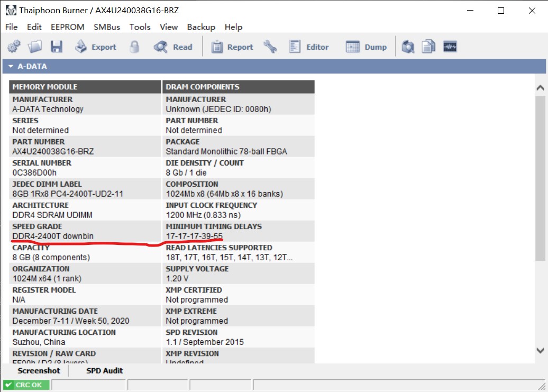Switch to the Screenshot tab

pos(39,371)
